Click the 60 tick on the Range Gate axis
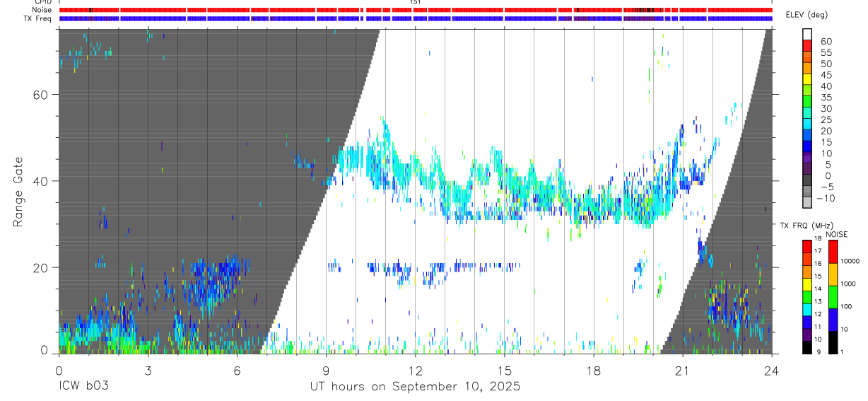Viewport: 868px width, 401px height. point(40,95)
